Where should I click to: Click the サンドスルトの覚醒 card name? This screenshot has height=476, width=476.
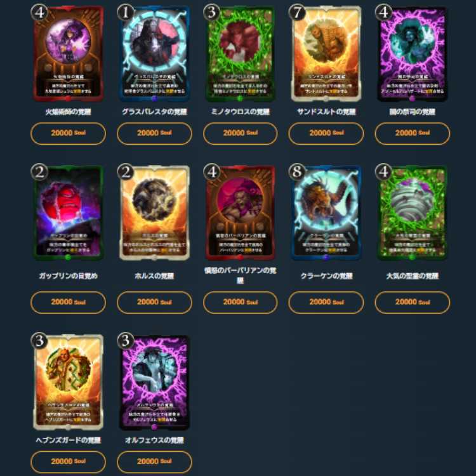(326, 112)
